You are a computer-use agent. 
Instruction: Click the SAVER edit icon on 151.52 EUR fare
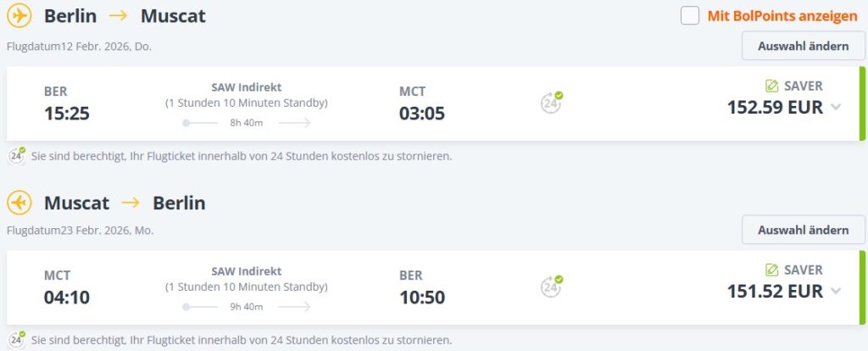point(771,270)
